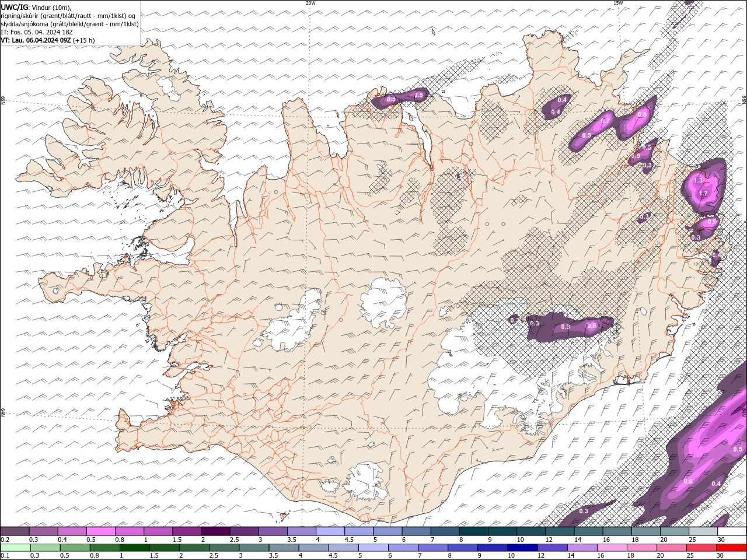Click the 'IT: Fös. 05. 04. 2024 18Z' line
Screen dimensions: 747x560
[x=37, y=32]
